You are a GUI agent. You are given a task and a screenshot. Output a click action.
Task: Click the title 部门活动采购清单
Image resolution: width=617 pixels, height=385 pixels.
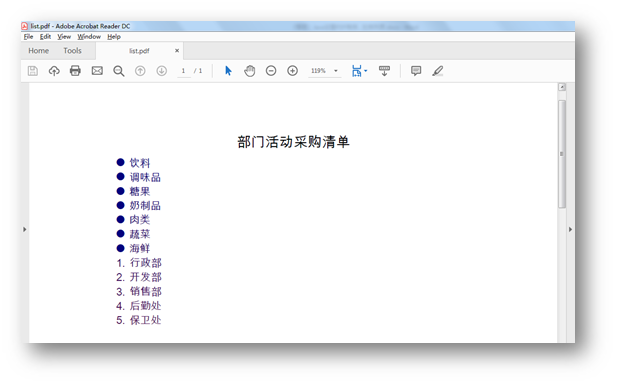294,142
